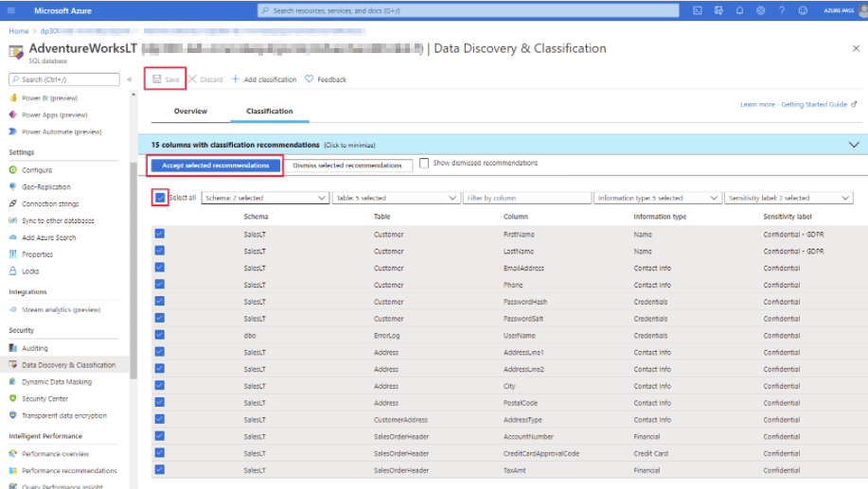This screenshot has width=868, height=489.
Task: Open the Schema filter dropdown
Action: tap(264, 198)
